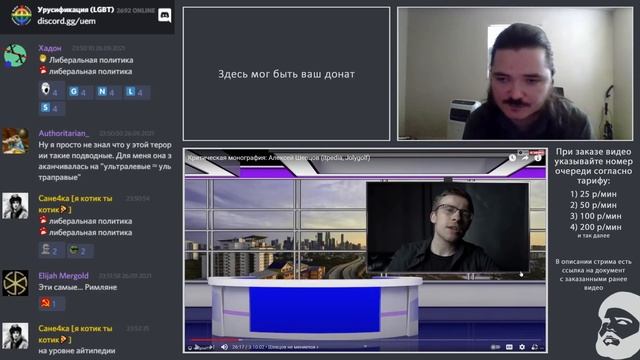Open Сане4ка's avatar above Elijah Mergold

tap(15, 206)
